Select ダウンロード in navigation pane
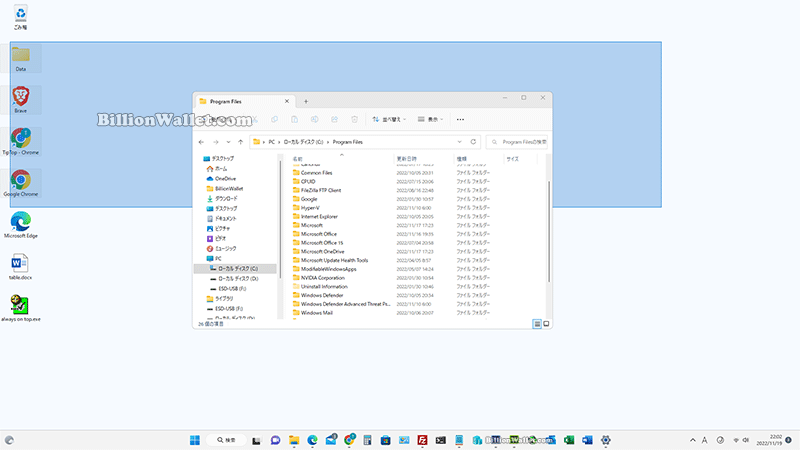The image size is (800, 450). (x=222, y=198)
